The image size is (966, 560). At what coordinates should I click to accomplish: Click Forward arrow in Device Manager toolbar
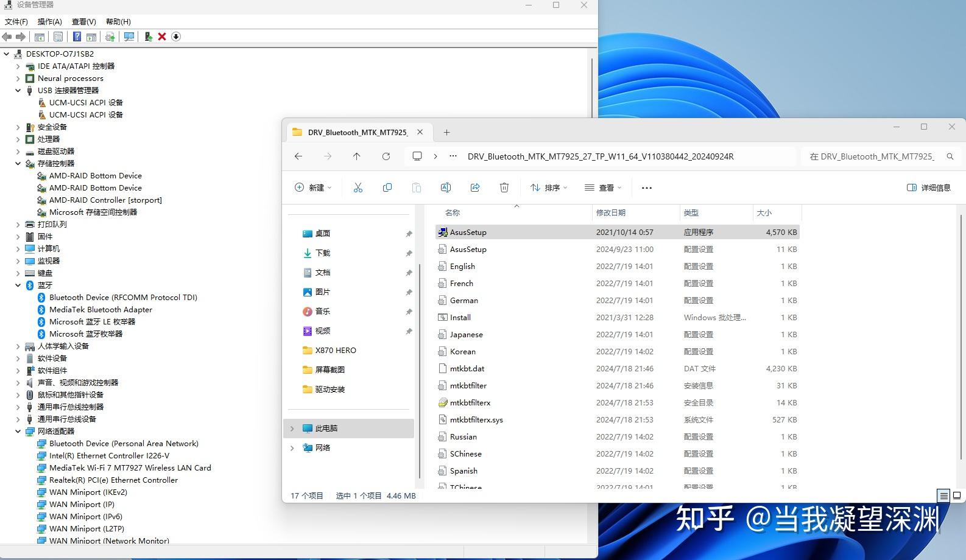click(21, 37)
